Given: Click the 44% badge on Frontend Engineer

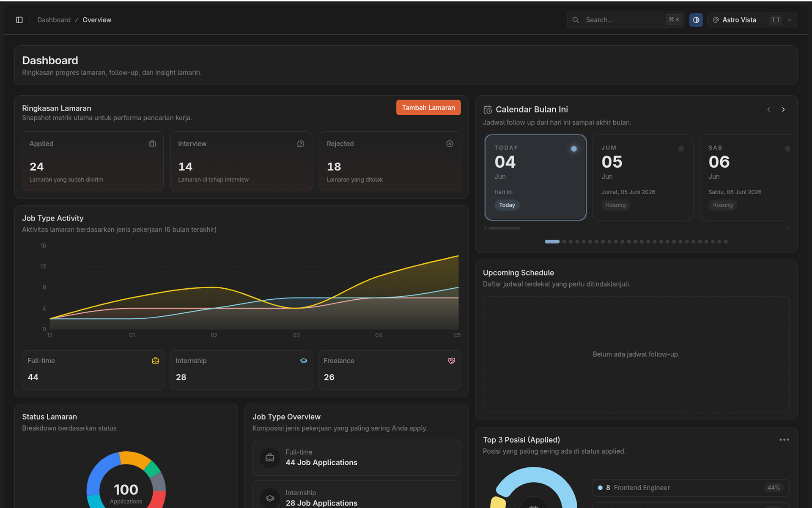Looking at the screenshot, I should coord(774,488).
